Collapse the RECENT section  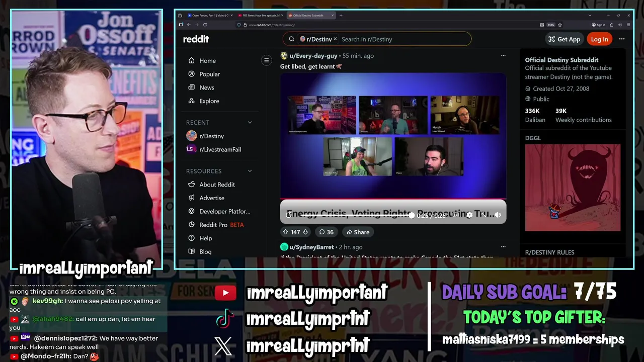(x=250, y=122)
